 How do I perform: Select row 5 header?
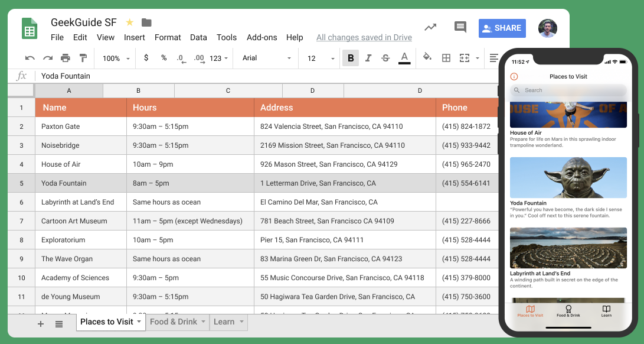(21, 183)
